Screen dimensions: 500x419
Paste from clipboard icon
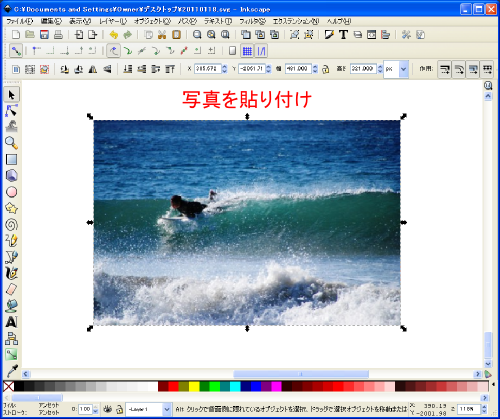coord(176,34)
